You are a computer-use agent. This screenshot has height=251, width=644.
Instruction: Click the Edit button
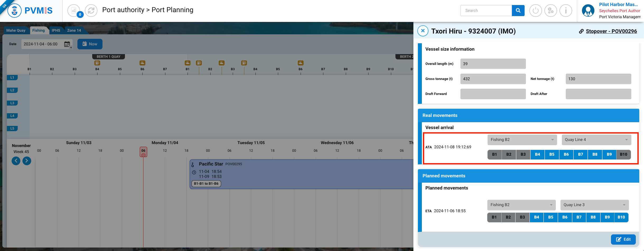tap(623, 239)
